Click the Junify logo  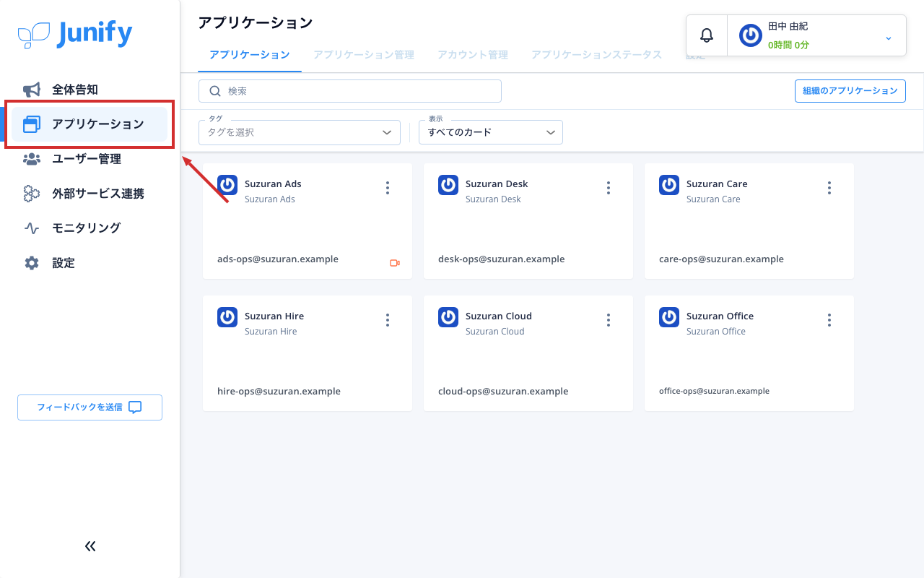pos(75,34)
